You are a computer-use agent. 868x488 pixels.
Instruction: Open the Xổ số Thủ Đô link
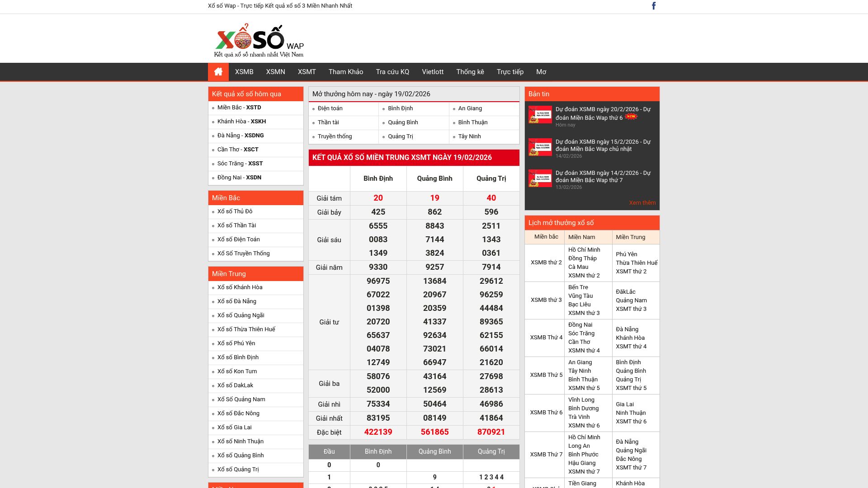(235, 211)
